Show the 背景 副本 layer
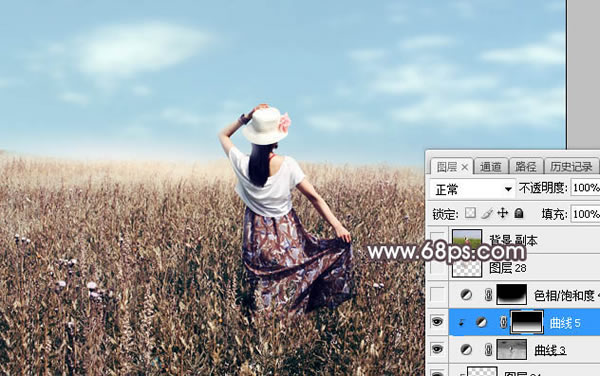This screenshot has width=600, height=376. [x=437, y=239]
